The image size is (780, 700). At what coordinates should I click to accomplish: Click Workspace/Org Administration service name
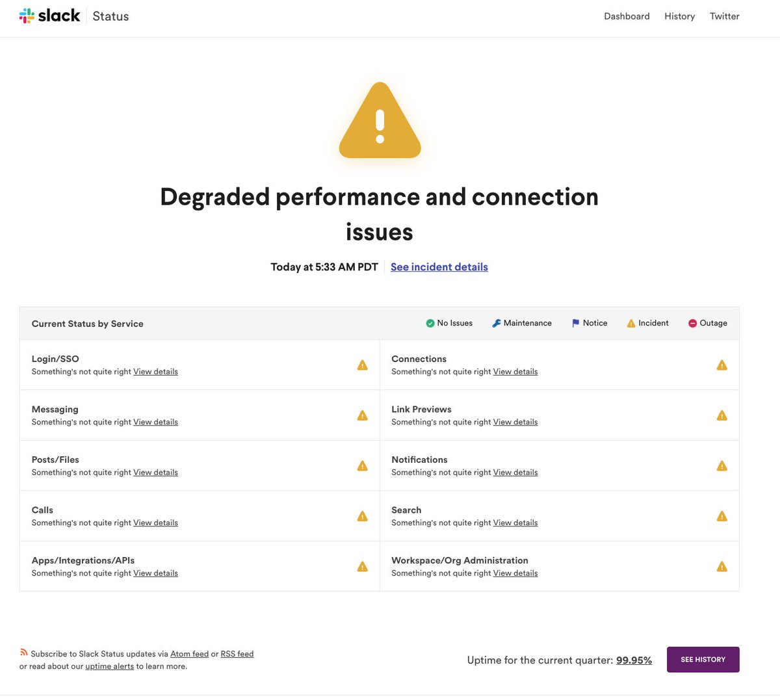[460, 560]
